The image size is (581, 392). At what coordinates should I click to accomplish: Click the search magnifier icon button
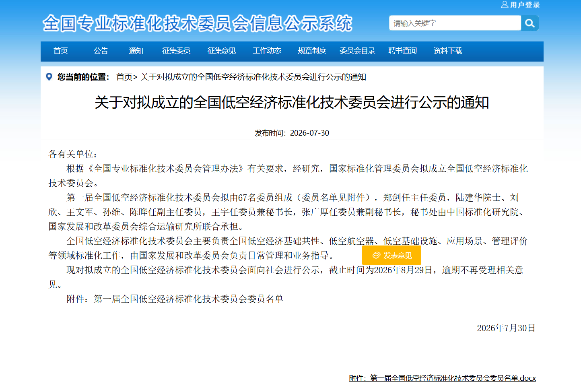pos(529,23)
